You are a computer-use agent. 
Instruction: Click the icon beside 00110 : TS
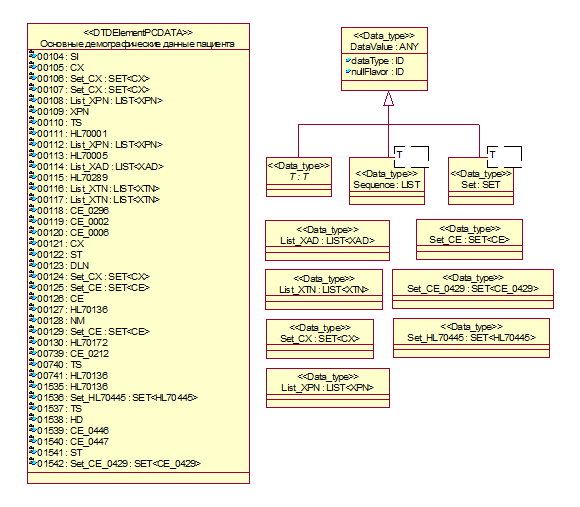click(x=33, y=122)
